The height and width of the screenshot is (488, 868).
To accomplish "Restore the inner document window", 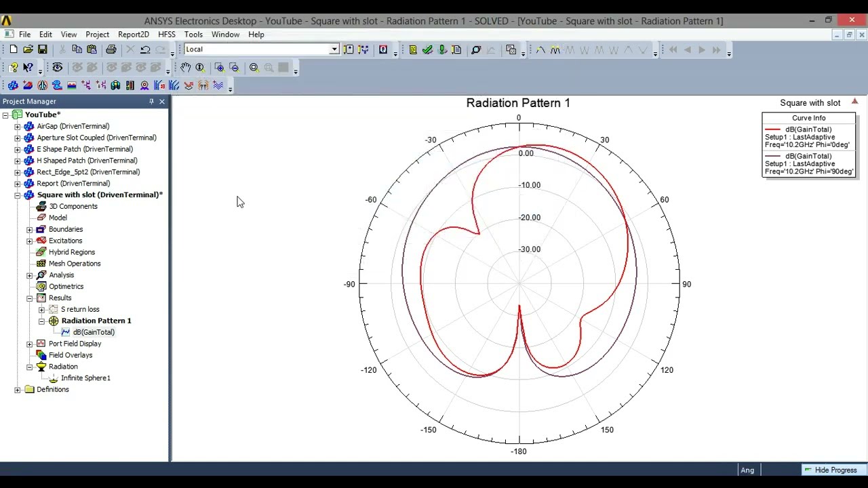I will pos(848,35).
